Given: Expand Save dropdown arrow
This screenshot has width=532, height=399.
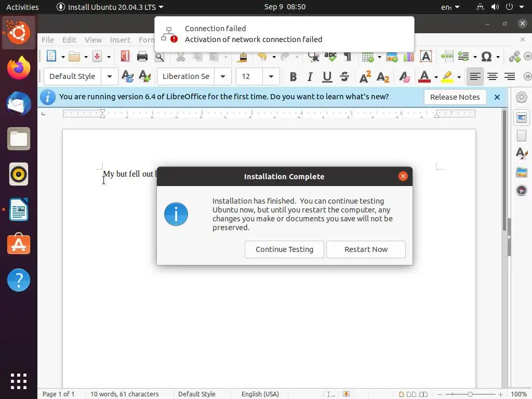Looking at the screenshot, I should 109,57.
